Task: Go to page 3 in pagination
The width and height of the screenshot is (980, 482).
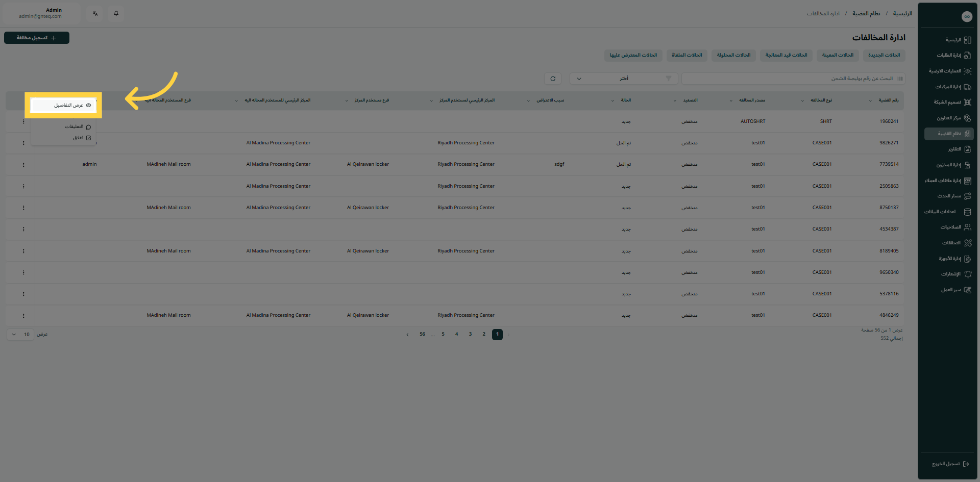Action: coord(470,335)
